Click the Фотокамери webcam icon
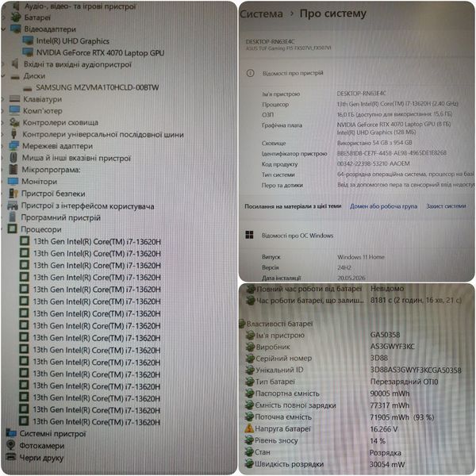 tap(11, 445)
